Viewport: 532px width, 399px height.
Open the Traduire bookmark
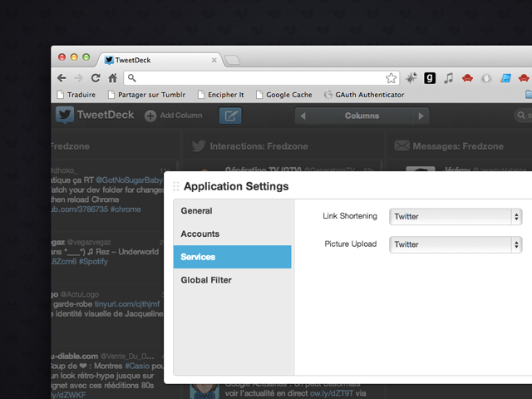(76, 95)
